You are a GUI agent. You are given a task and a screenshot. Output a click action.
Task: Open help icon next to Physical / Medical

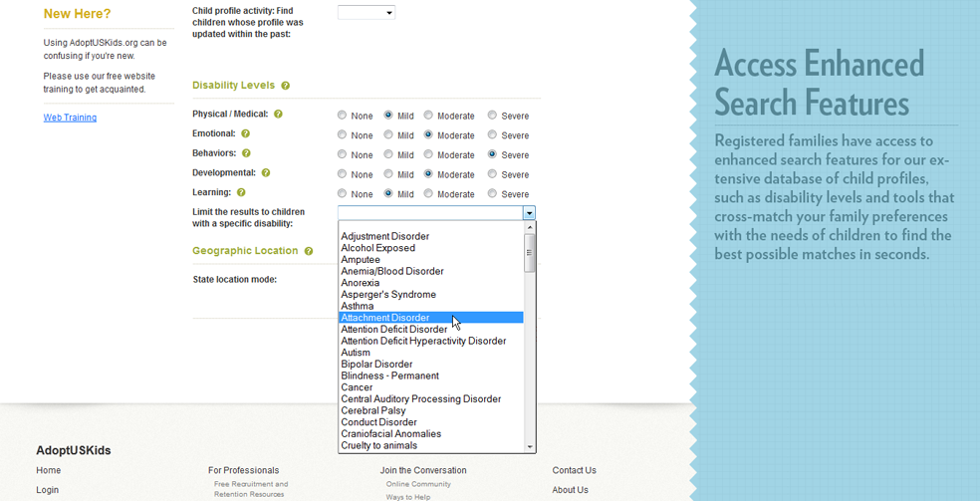[278, 115]
